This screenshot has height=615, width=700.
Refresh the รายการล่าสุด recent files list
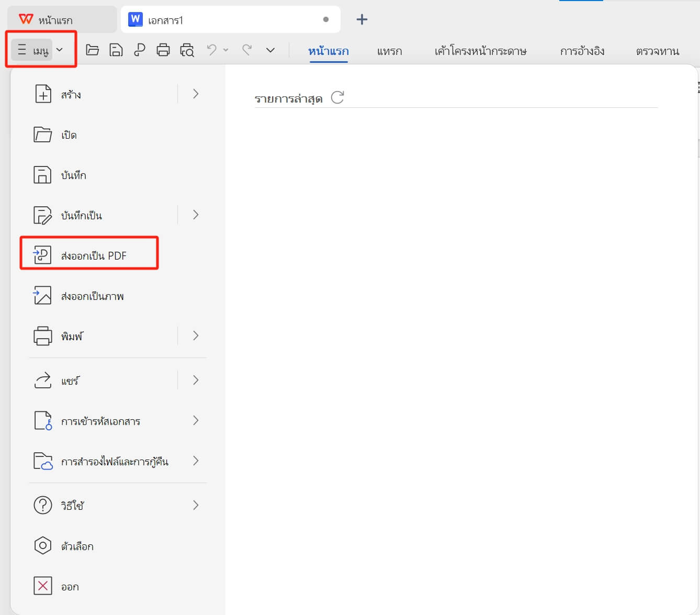(337, 97)
